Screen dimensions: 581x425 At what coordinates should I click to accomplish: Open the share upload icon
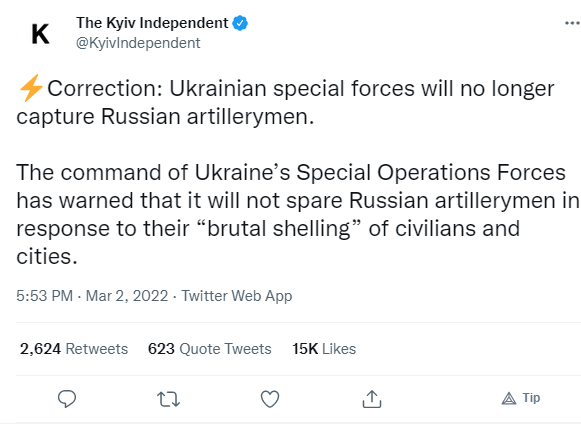[372, 399]
